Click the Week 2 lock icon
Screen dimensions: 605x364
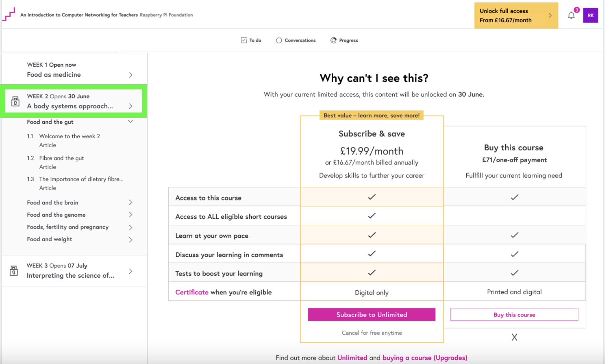(15, 101)
